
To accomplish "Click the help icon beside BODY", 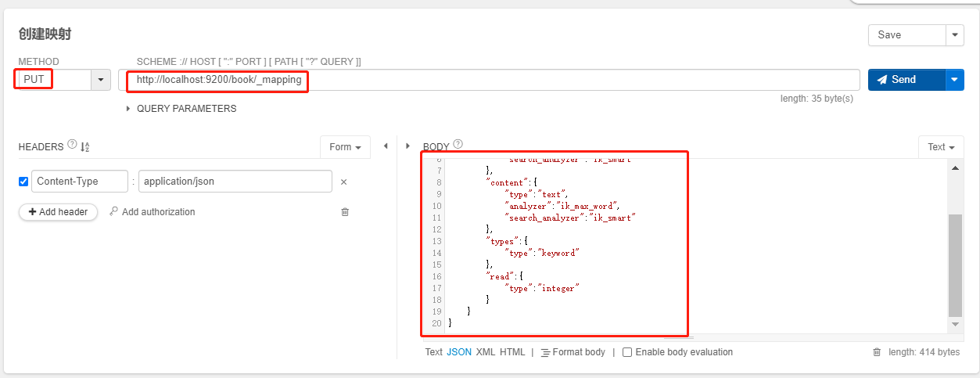I will pos(458,145).
